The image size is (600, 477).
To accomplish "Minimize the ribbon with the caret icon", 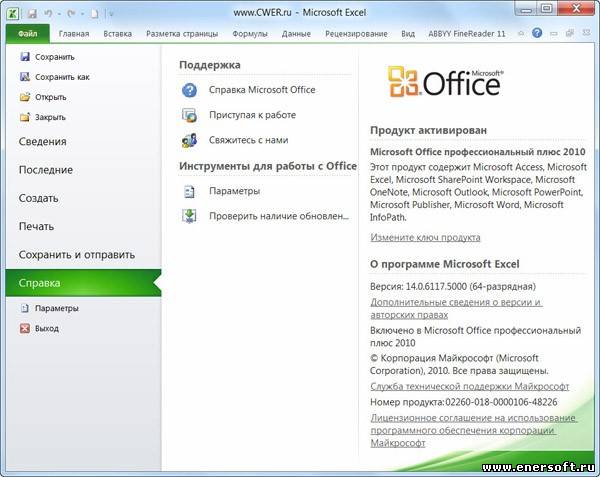I will 521,34.
